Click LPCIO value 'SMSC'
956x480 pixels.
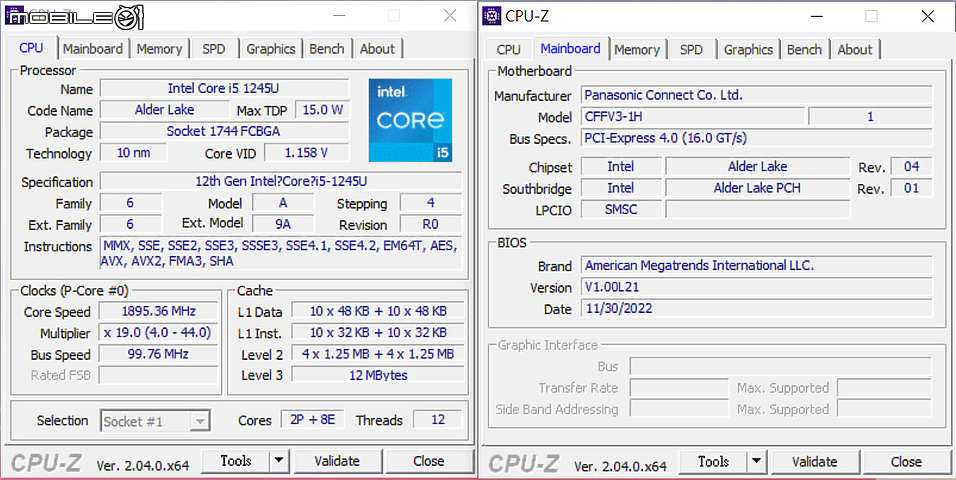[621, 209]
